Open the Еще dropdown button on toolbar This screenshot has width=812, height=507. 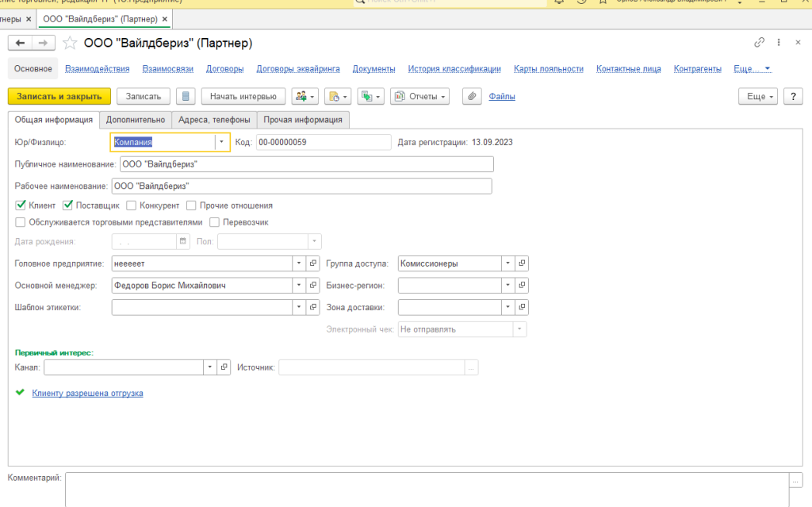(757, 97)
